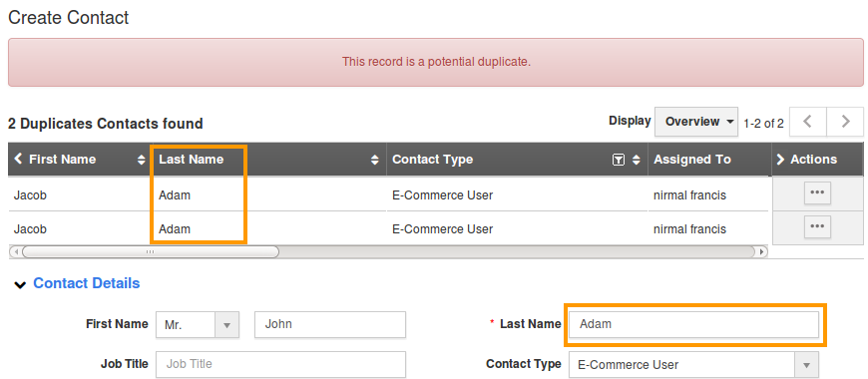Sort by Last Name column arrows
Viewport: 868px width, 379px height.
tap(375, 160)
